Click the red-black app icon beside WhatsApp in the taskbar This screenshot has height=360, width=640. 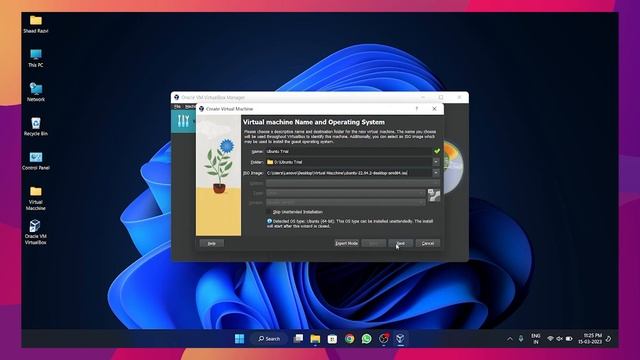[x=384, y=339]
